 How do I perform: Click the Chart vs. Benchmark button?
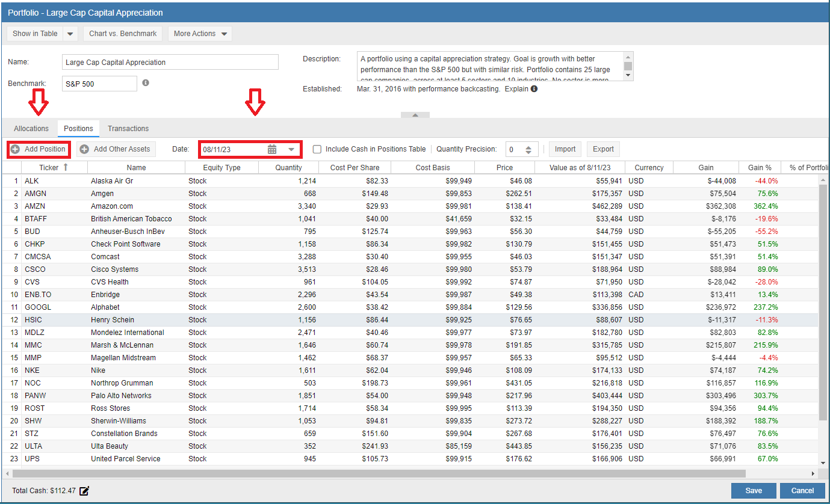click(123, 34)
